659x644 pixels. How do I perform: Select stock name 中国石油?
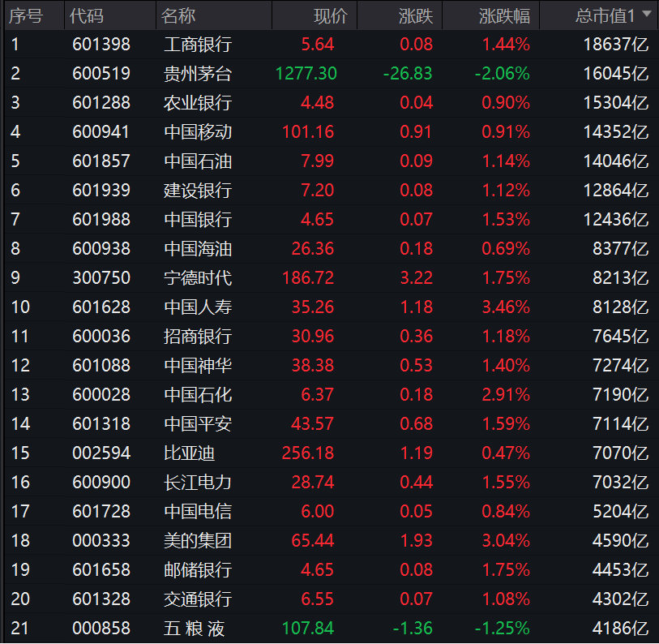coord(198,161)
